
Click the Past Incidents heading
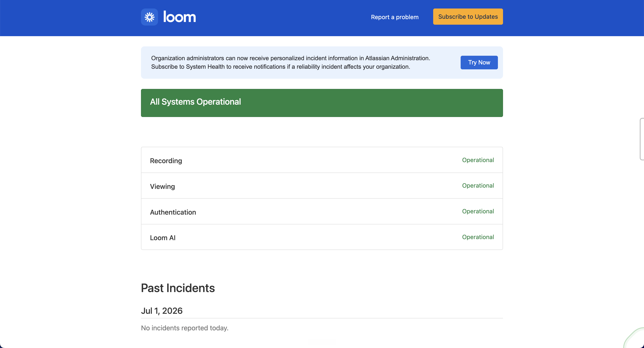(x=178, y=288)
